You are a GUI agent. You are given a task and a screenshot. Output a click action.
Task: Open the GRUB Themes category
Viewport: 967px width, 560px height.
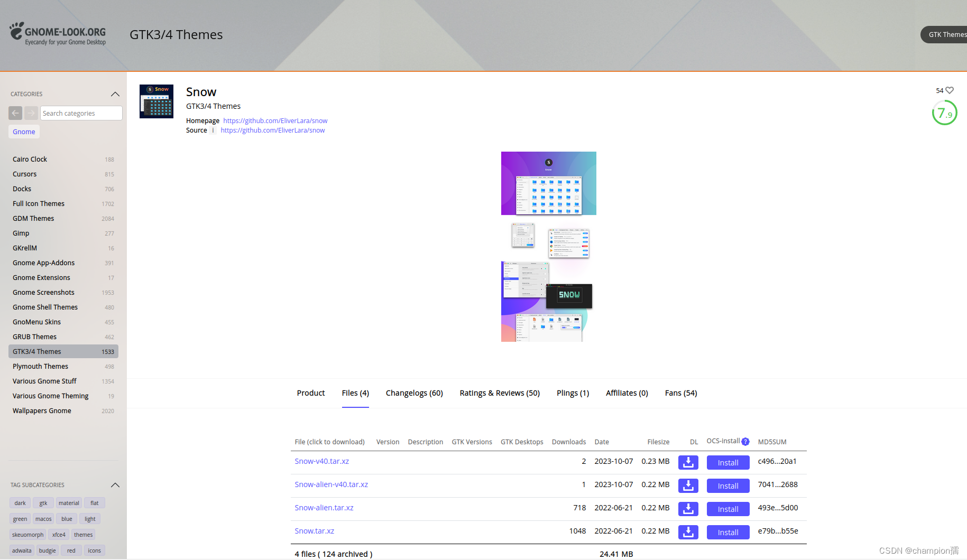(x=63, y=337)
